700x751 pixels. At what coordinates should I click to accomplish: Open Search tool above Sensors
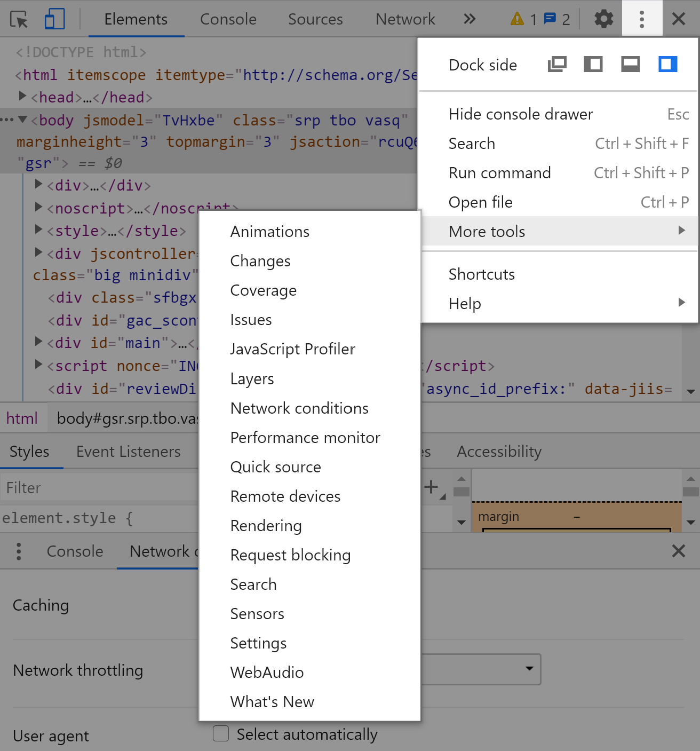point(309,584)
